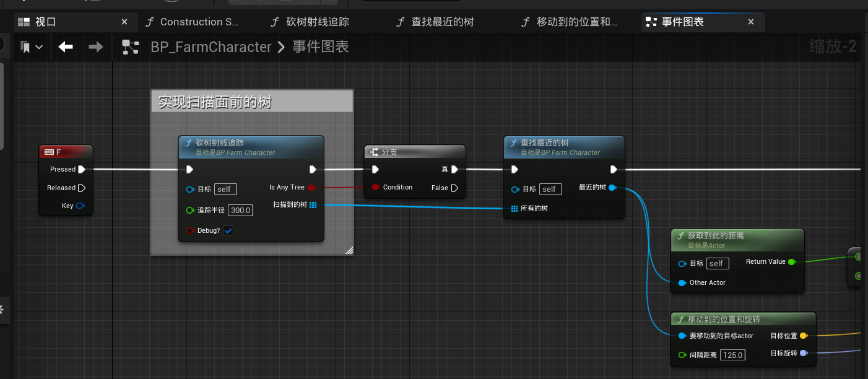This screenshot has width=868, height=379.
Task: Open the 查找最近的树 function tab
Action: pyautogui.click(x=442, y=22)
